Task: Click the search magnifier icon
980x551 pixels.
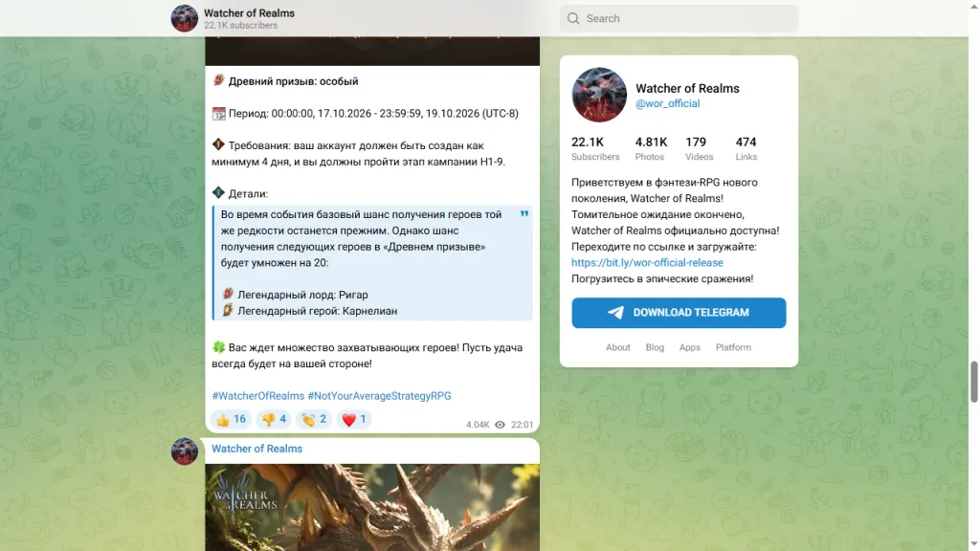Action: (573, 18)
